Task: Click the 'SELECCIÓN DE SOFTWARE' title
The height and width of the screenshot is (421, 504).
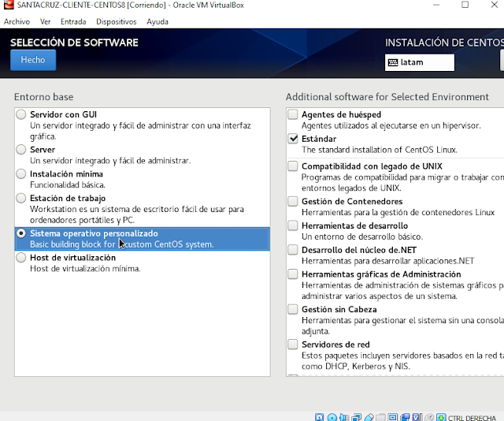Action: 74,43
